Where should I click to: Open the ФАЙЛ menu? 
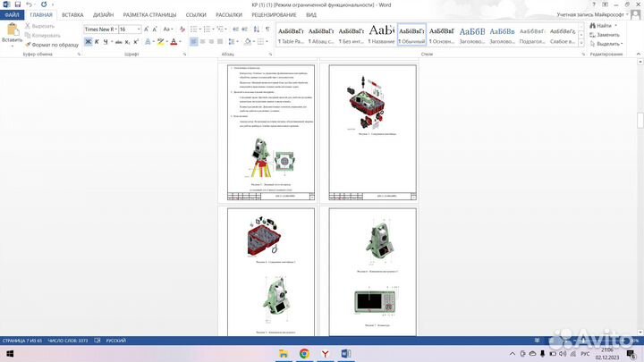pyautogui.click(x=13, y=15)
